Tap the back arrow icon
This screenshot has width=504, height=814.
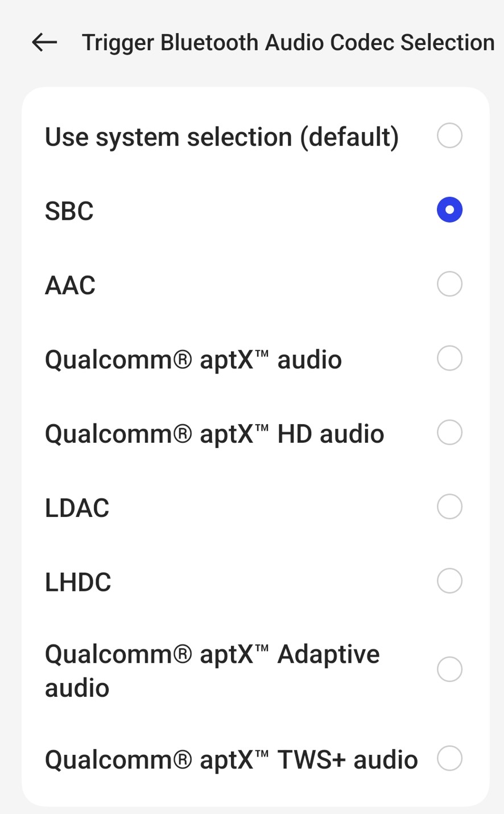point(44,42)
